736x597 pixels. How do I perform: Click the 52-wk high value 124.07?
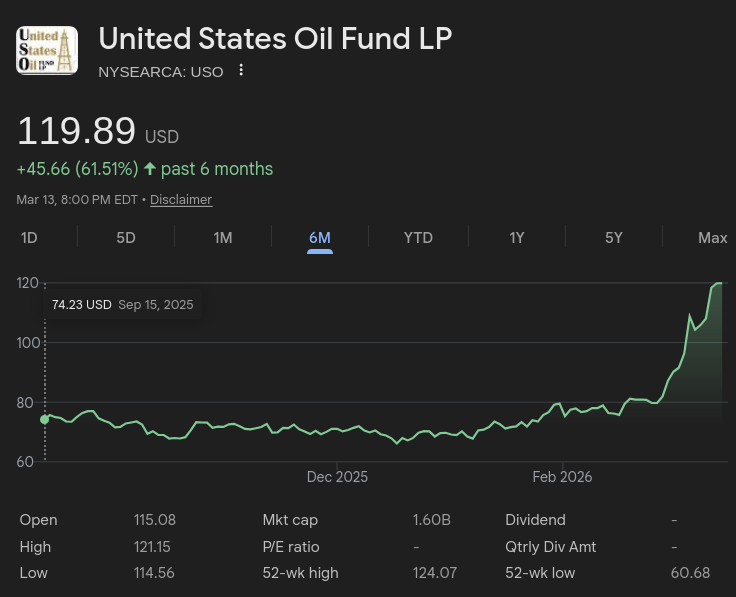click(434, 573)
